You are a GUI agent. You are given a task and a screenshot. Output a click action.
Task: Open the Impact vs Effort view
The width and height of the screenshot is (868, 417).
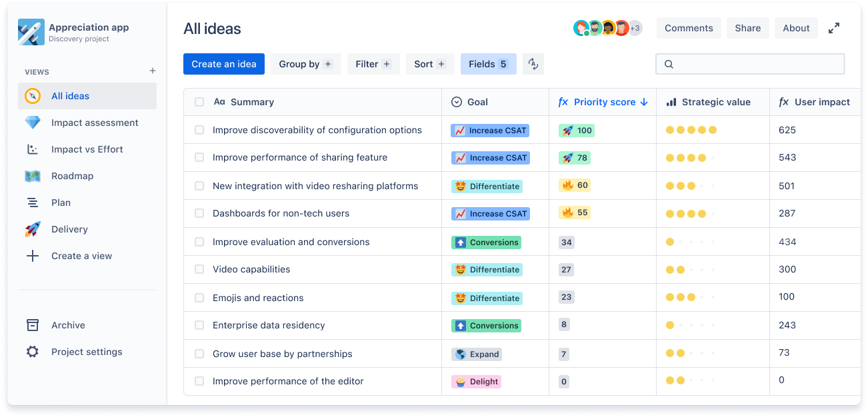[x=87, y=149]
